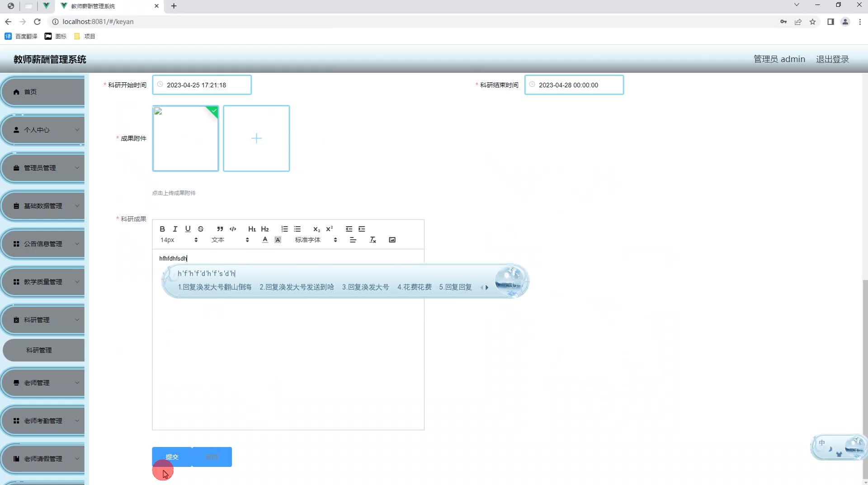The height and width of the screenshot is (485, 868).
Task: Create an ordered numbered list
Action: [284, 229]
